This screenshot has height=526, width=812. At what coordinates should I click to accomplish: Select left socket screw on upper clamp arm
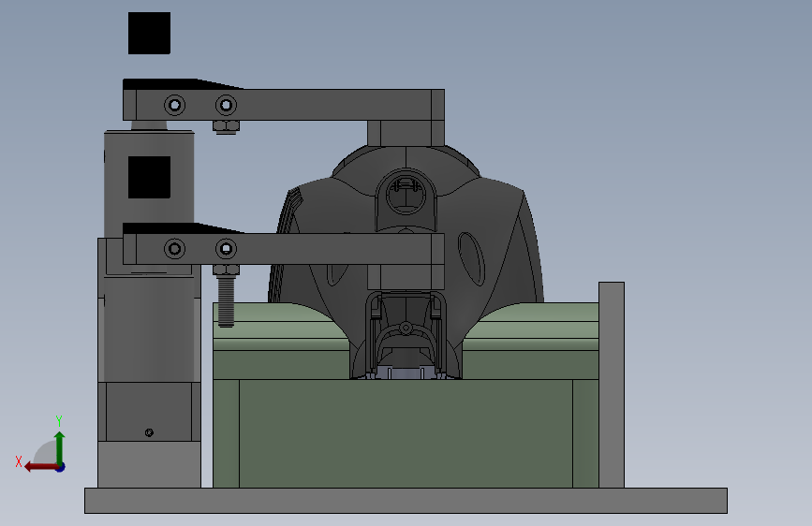tap(174, 105)
